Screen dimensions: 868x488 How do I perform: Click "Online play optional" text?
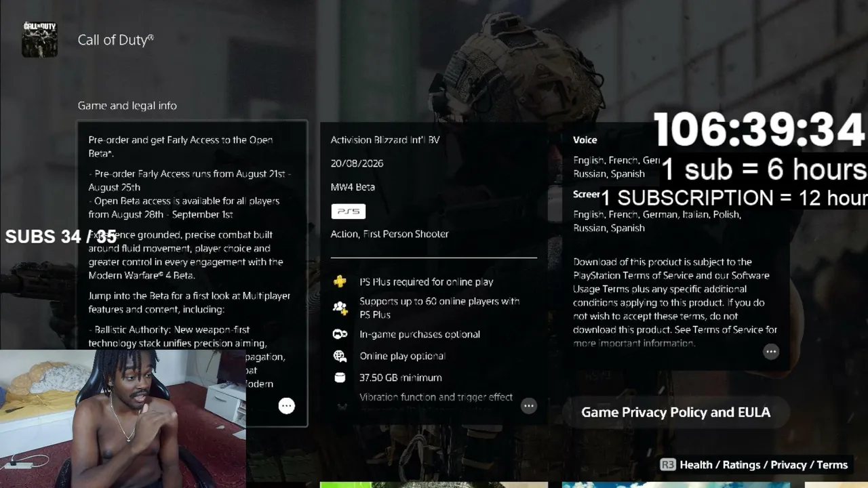click(x=403, y=356)
